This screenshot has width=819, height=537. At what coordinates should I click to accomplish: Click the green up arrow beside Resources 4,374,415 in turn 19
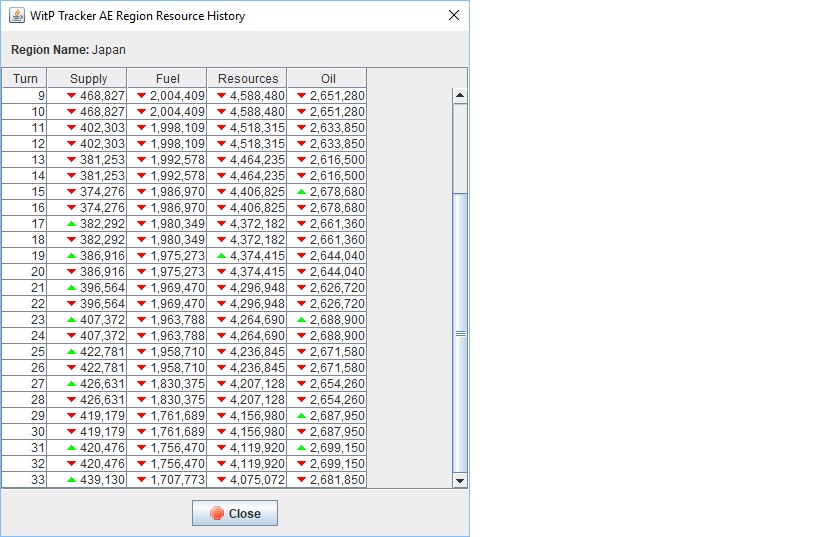click(221, 255)
